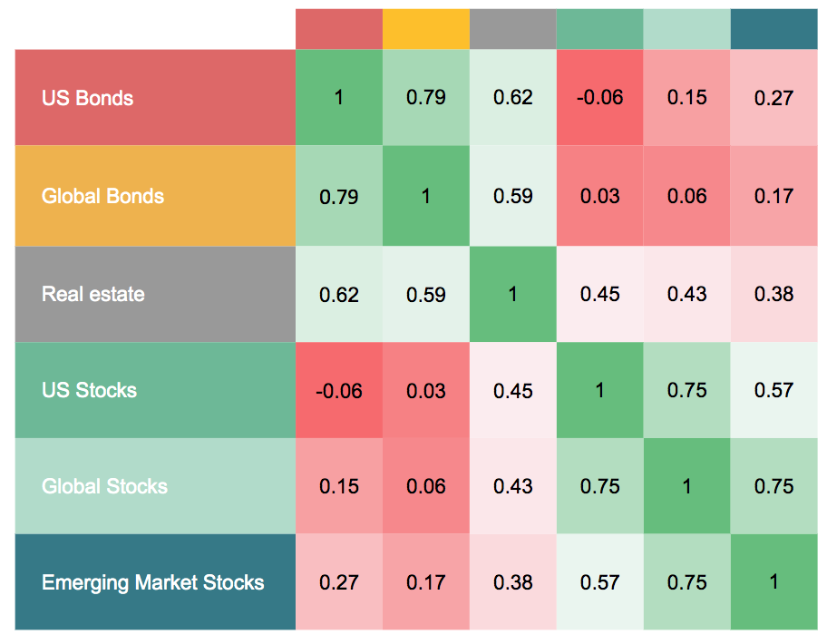This screenshot has height=644, width=827.
Task: Click the 0.62 cell in US Bonds row
Action: (x=513, y=98)
